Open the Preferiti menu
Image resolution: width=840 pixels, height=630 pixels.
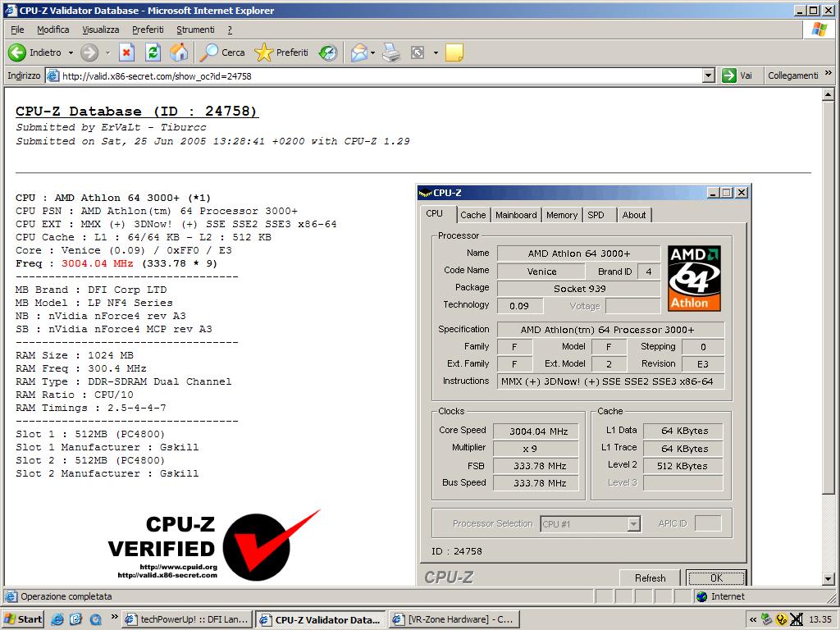click(148, 30)
